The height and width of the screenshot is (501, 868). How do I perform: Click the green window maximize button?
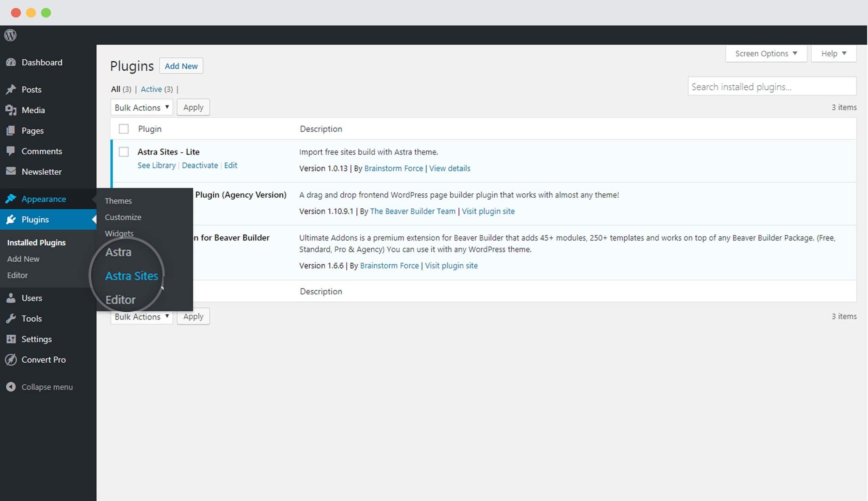46,13
